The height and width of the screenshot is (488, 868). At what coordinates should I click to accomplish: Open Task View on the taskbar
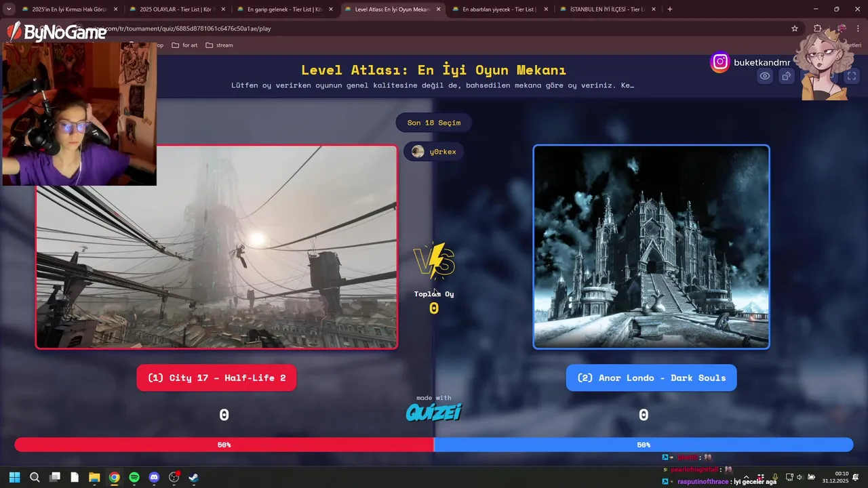55,477
